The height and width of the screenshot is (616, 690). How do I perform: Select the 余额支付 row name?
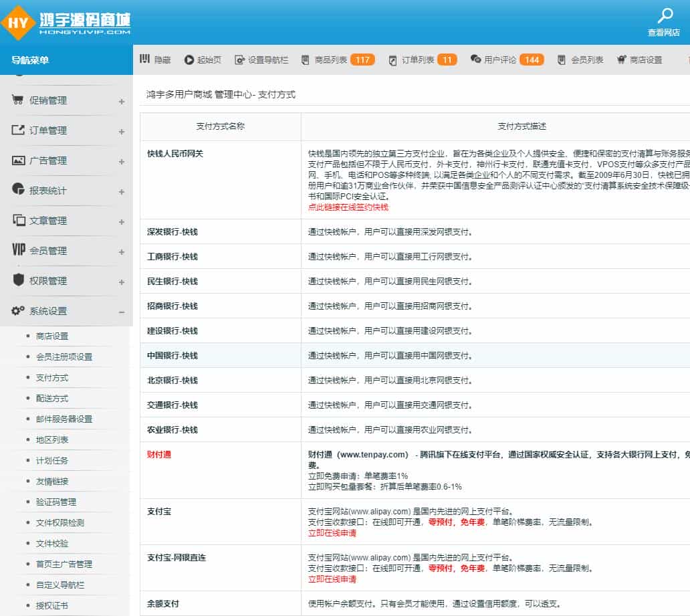coord(163,604)
